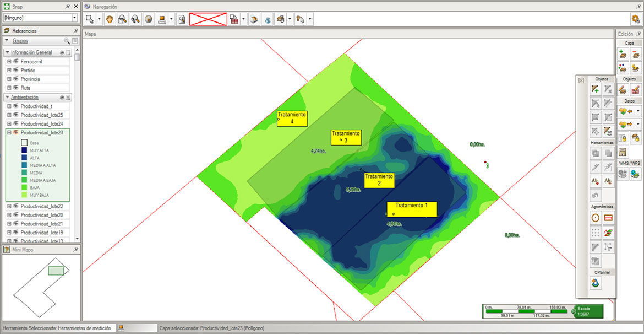Image resolution: width=644 pixels, height=334 pixels.
Task: Click the MUY BAJA color swatch in legend
Action: pyautogui.click(x=24, y=195)
